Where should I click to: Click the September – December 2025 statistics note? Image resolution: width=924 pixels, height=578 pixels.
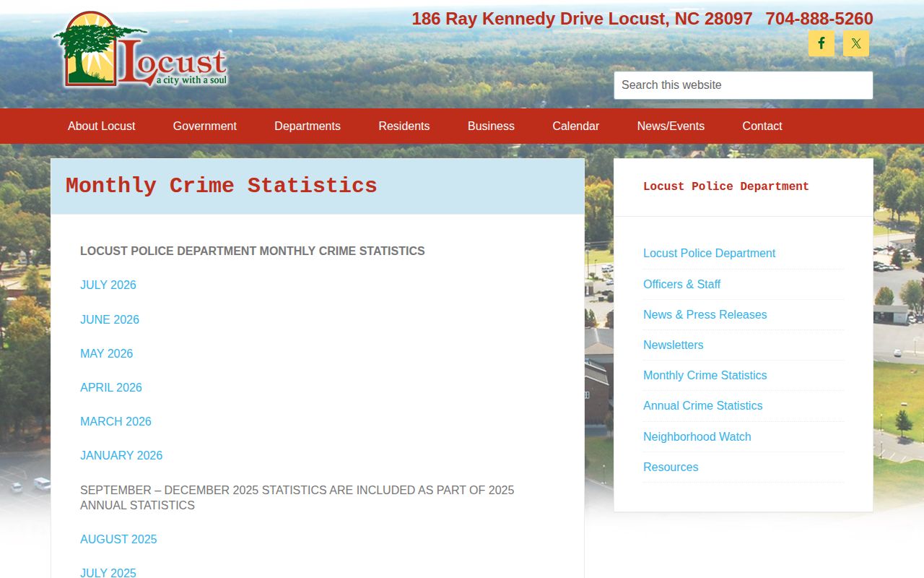(x=297, y=498)
